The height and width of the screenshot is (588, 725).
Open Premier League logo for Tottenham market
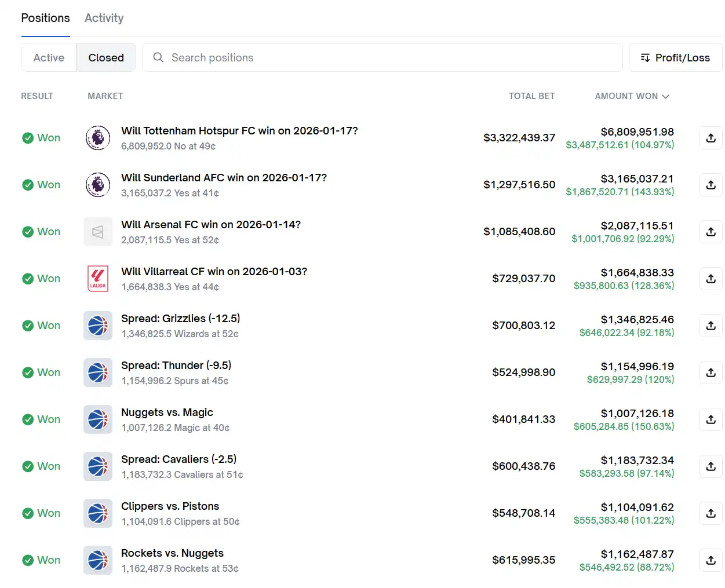[x=98, y=138]
